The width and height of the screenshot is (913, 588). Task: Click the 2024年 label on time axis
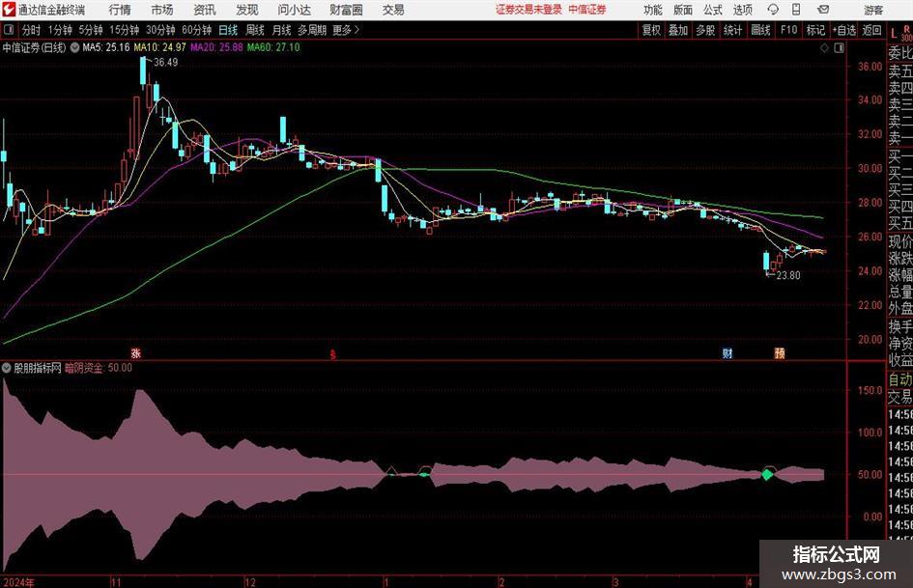pyautogui.click(x=18, y=582)
